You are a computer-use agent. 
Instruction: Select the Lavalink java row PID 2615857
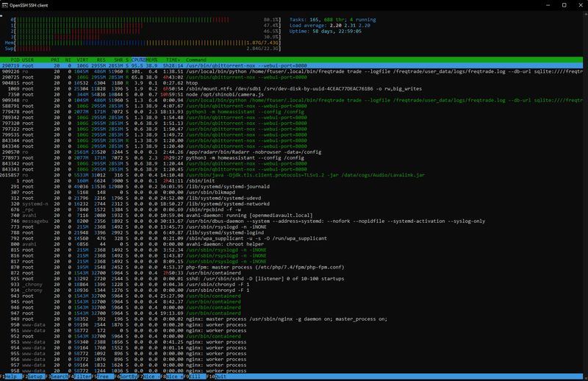point(291,175)
